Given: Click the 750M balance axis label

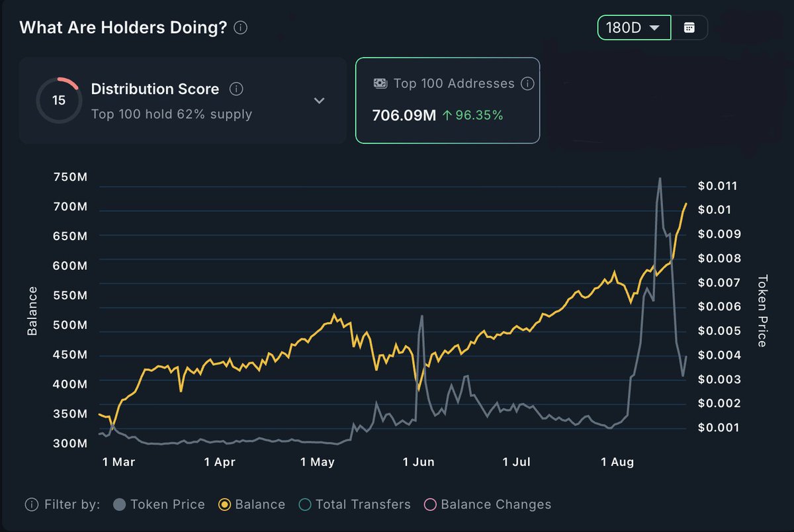Looking at the screenshot, I should coord(71,177).
